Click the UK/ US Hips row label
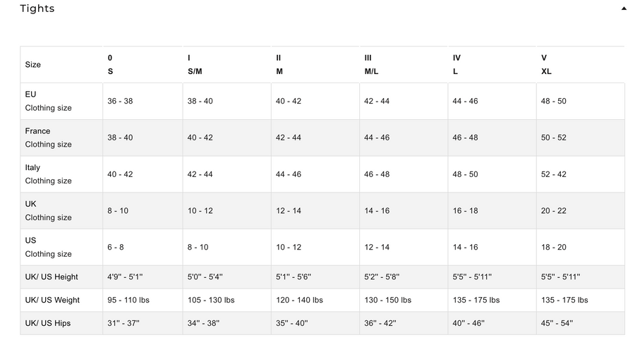 (48, 323)
